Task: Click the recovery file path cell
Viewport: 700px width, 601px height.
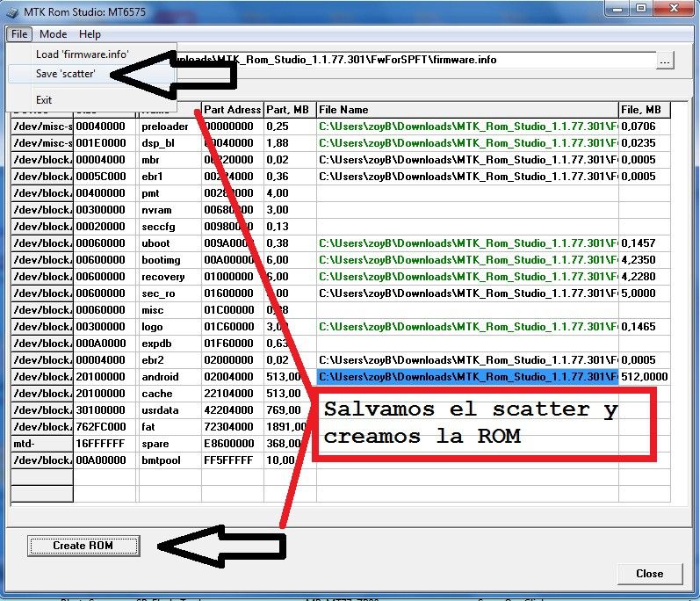Action: [x=467, y=277]
